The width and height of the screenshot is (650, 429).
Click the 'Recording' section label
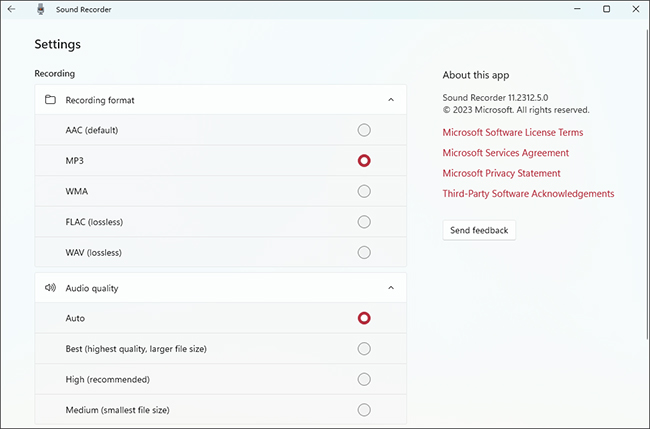pos(55,73)
